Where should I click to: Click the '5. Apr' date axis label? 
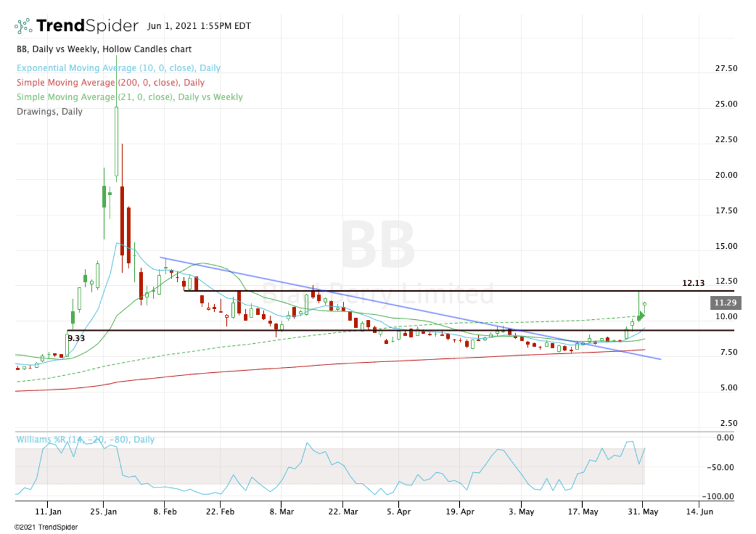[x=400, y=512]
